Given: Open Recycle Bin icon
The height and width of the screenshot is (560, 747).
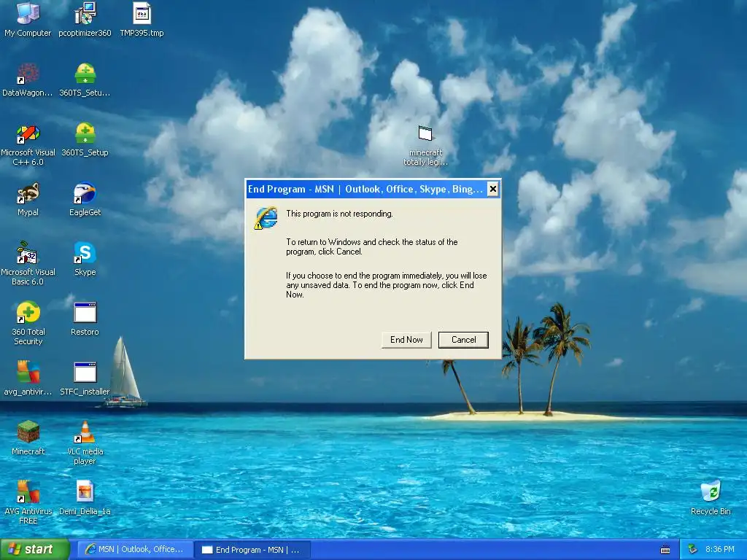Looking at the screenshot, I should click(711, 498).
